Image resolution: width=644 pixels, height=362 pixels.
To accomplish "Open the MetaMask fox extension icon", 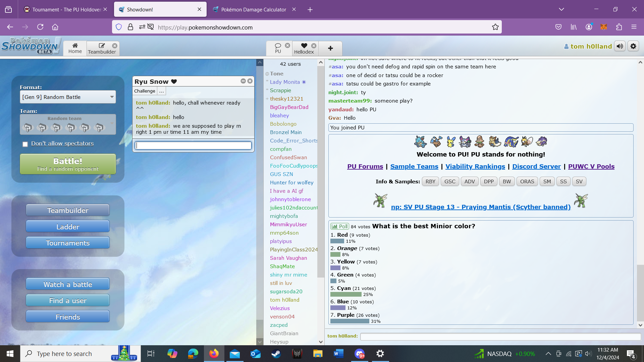I will click(x=604, y=27).
